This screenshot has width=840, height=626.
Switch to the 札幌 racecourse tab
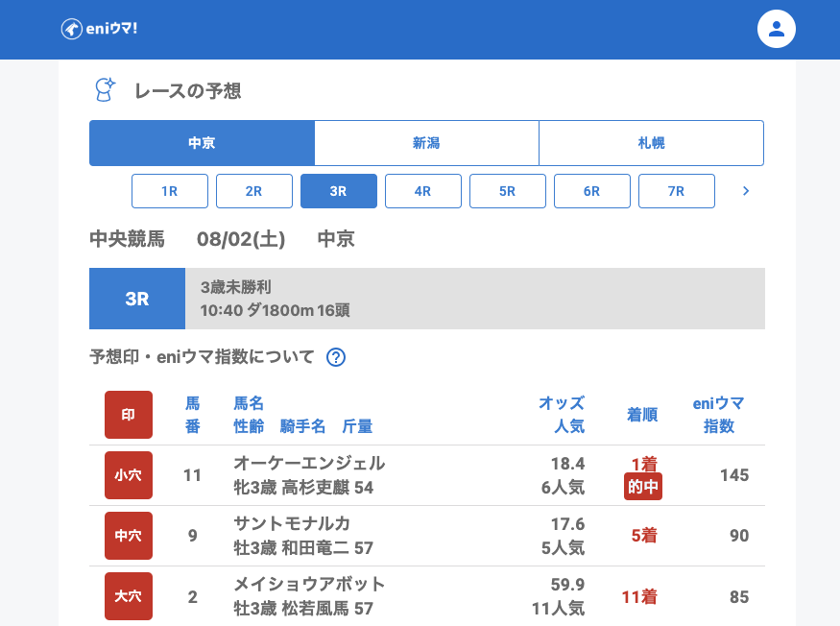(x=651, y=143)
